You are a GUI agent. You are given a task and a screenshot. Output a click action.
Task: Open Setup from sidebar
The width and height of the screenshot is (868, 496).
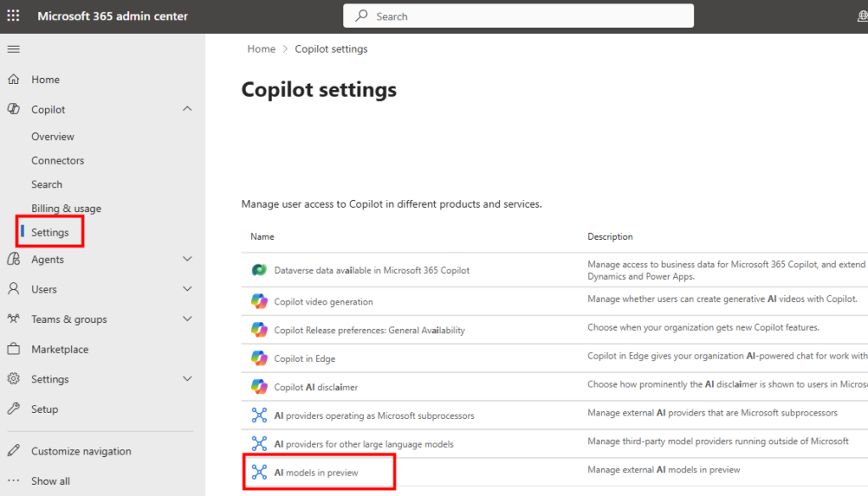point(44,409)
